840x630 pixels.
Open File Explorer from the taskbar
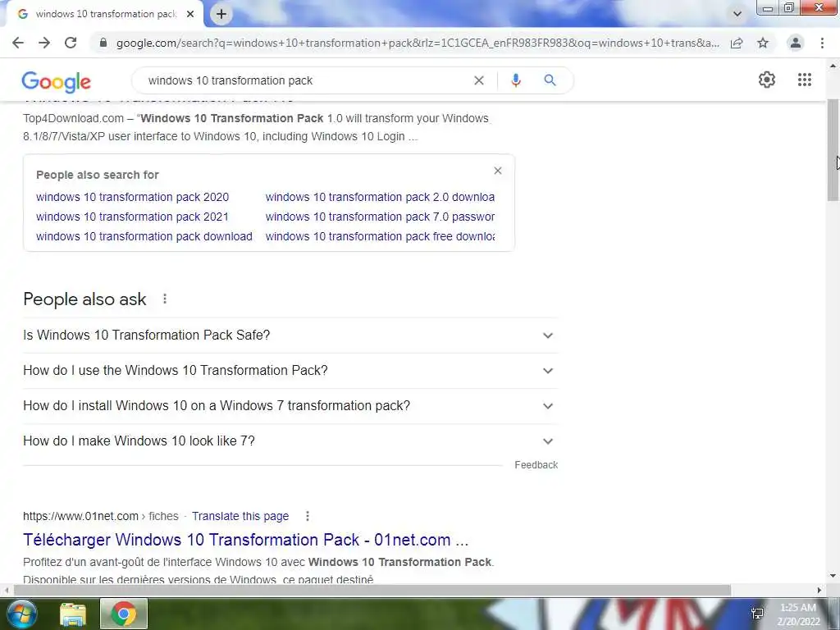point(73,614)
